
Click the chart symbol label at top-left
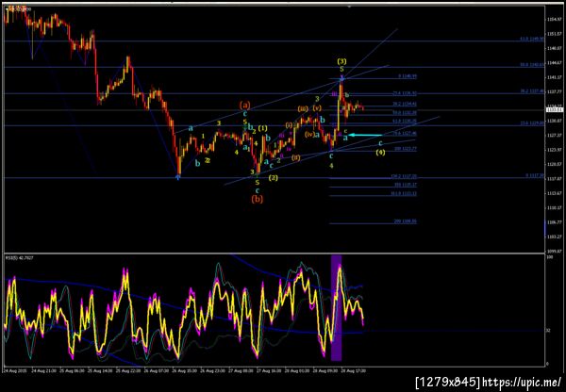[x=19, y=8]
